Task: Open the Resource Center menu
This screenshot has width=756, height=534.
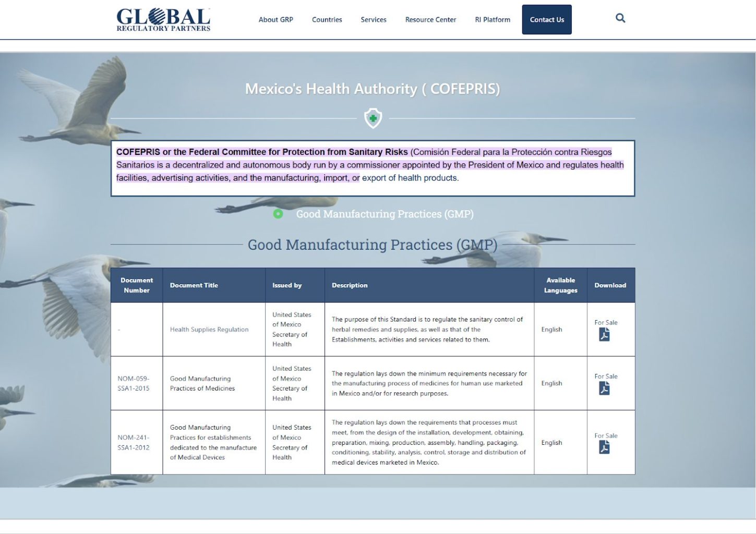Action: [x=431, y=20]
